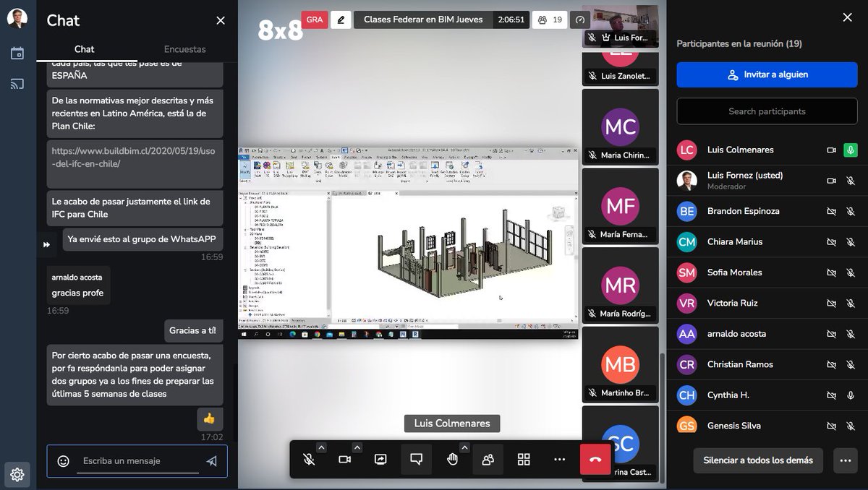This screenshot has width=868, height=490.
Task: Select Martinho tile MB
Action: click(x=620, y=364)
